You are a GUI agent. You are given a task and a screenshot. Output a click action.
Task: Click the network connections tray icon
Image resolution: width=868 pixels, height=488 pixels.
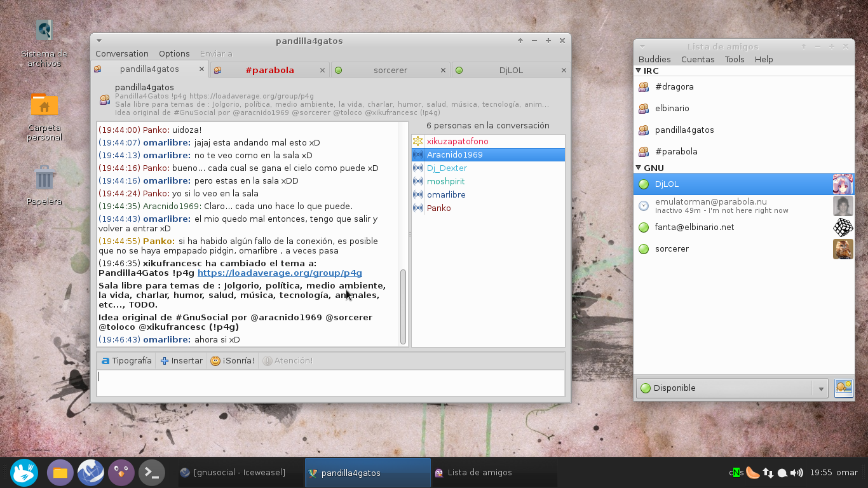click(768, 473)
